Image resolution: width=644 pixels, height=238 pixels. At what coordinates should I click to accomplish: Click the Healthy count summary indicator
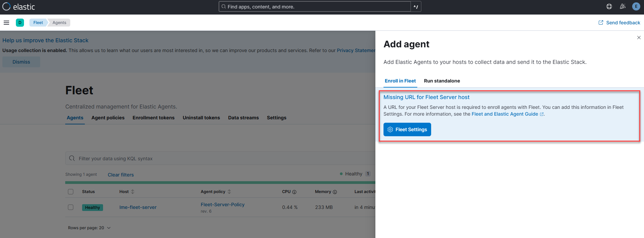(355, 174)
